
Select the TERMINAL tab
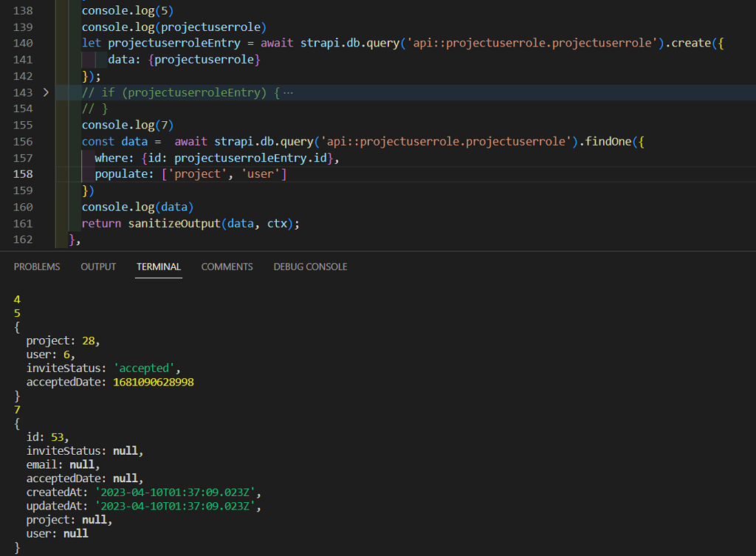coord(158,267)
